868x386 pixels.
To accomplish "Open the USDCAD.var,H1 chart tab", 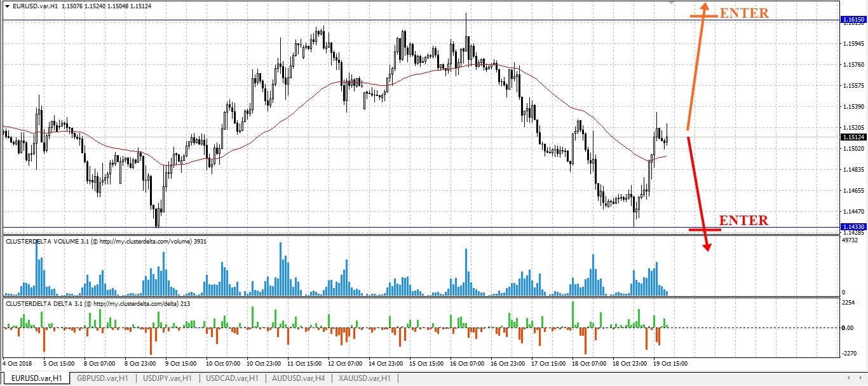I will [x=233, y=378].
